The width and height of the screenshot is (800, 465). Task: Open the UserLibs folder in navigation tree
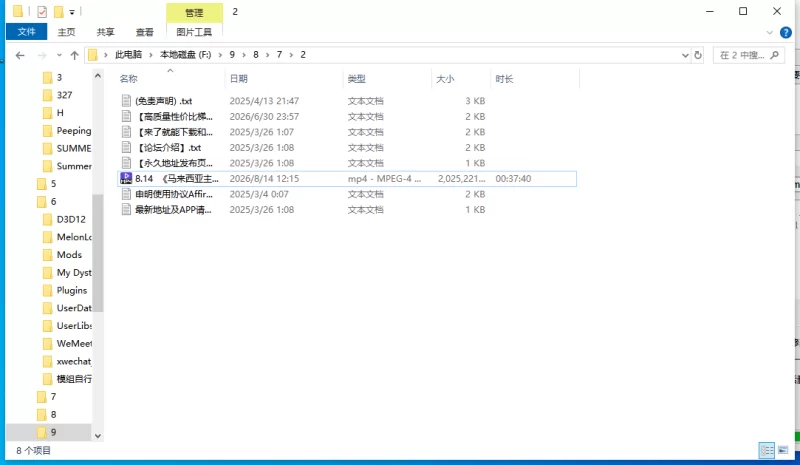click(x=74, y=326)
